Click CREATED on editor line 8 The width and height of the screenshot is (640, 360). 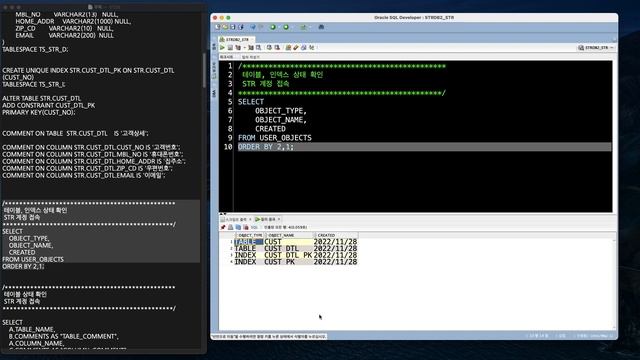click(270, 129)
